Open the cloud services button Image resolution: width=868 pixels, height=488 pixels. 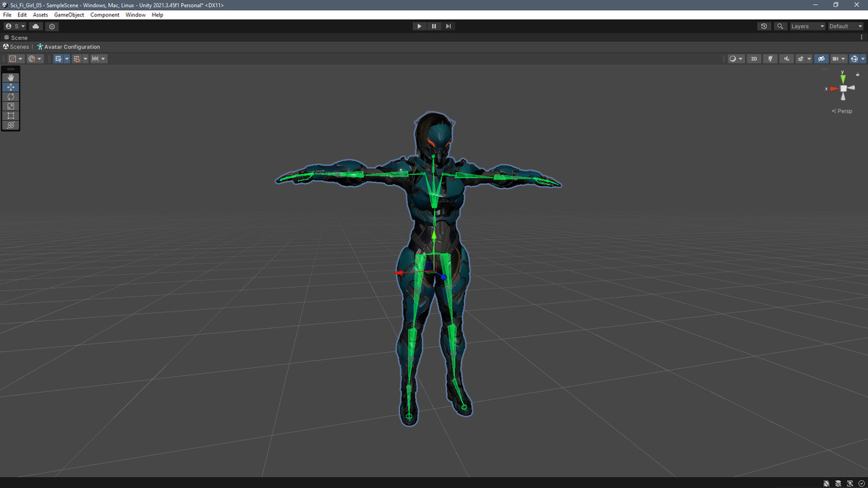click(35, 26)
